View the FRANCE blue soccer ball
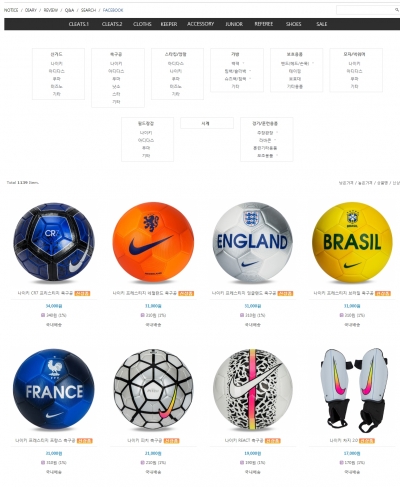This screenshot has width=400, height=487. 54,389
